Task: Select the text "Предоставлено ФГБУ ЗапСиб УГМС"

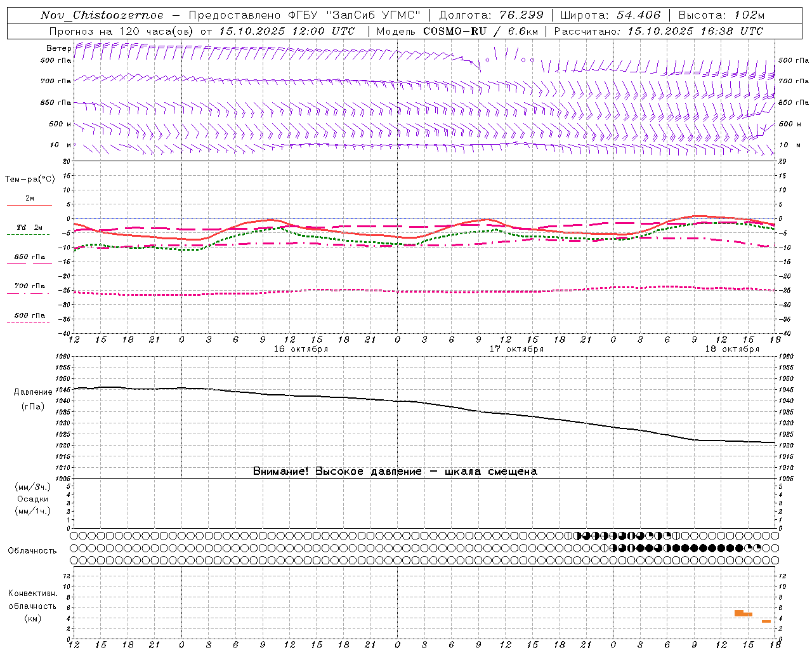Action: (305, 15)
